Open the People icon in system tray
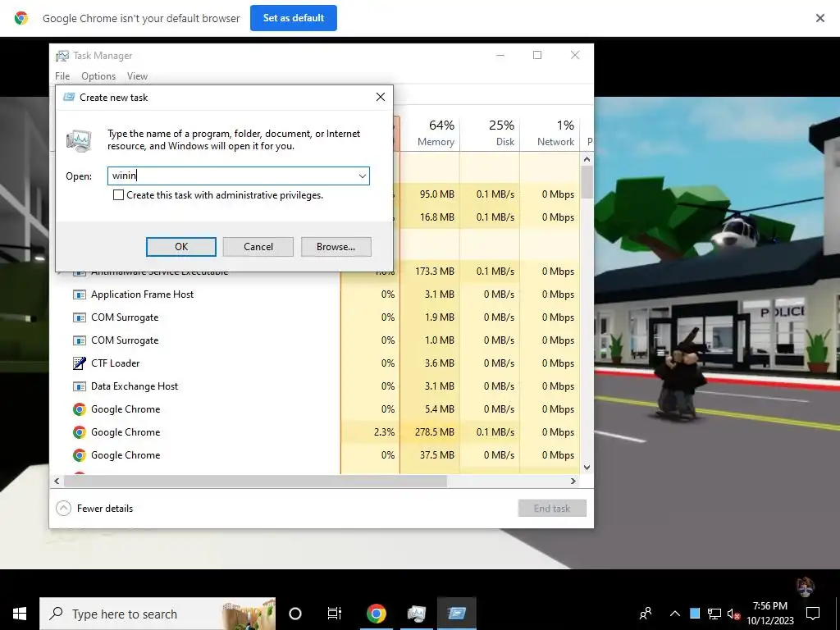This screenshot has width=840, height=630. 646,614
